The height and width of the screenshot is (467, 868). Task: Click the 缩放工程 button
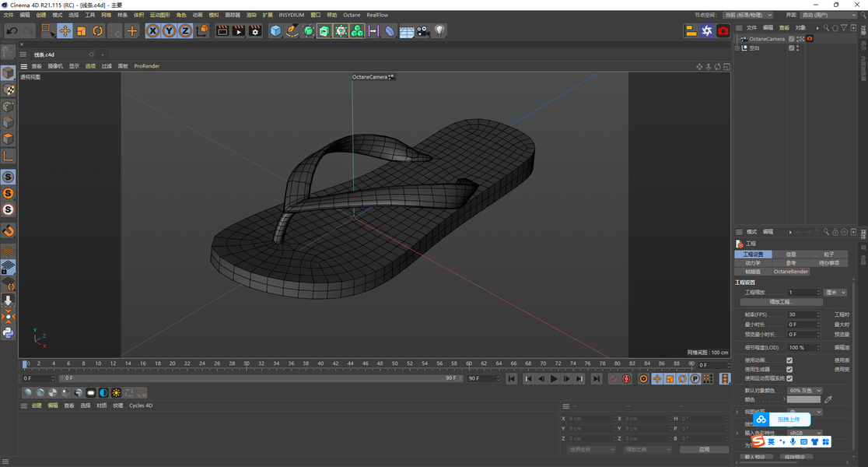point(780,302)
